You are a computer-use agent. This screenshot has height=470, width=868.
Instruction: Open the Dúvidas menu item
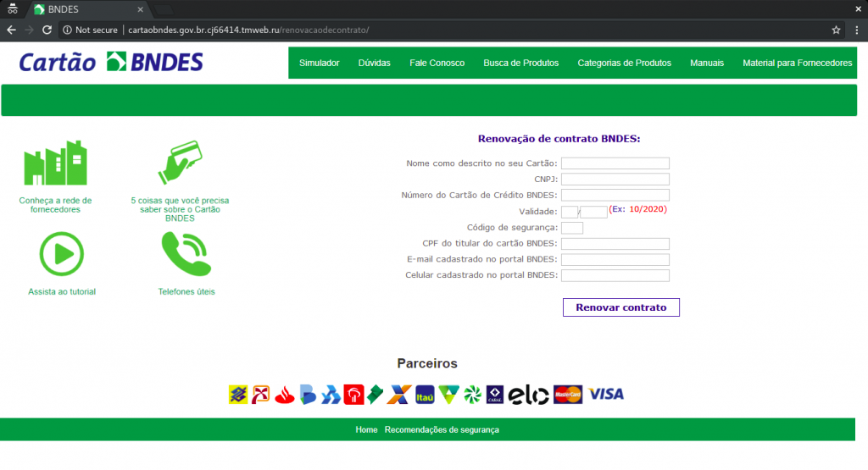pyautogui.click(x=374, y=63)
